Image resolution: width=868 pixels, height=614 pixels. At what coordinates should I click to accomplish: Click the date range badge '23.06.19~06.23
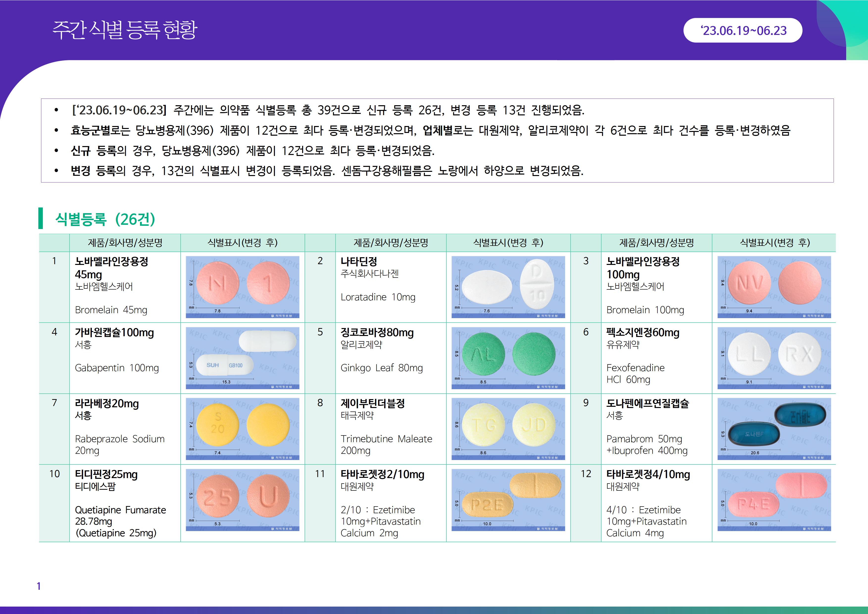(743, 30)
